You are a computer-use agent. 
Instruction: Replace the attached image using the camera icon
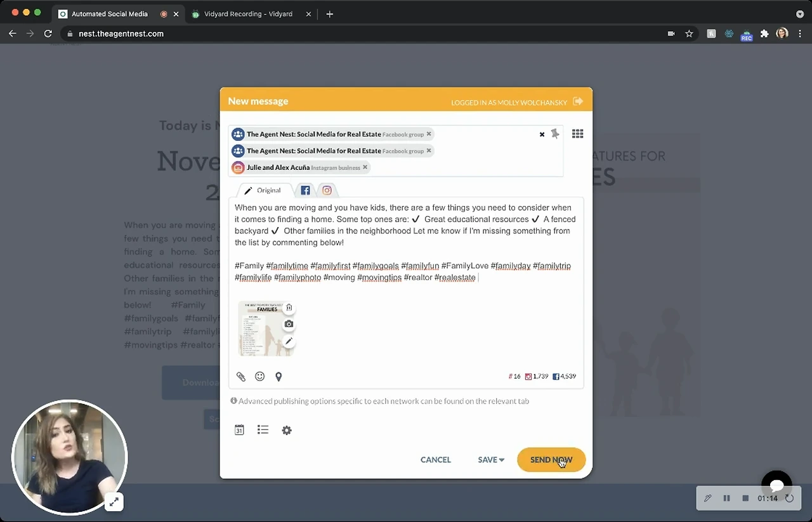pyautogui.click(x=289, y=324)
